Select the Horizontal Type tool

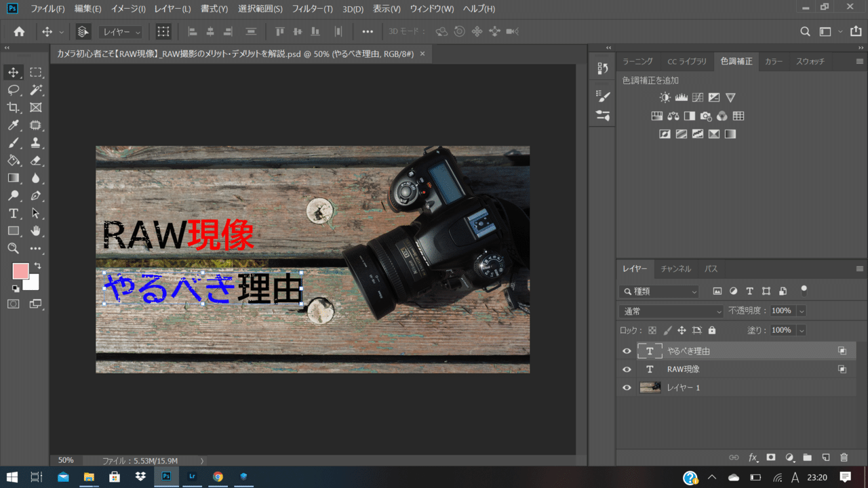coord(13,213)
